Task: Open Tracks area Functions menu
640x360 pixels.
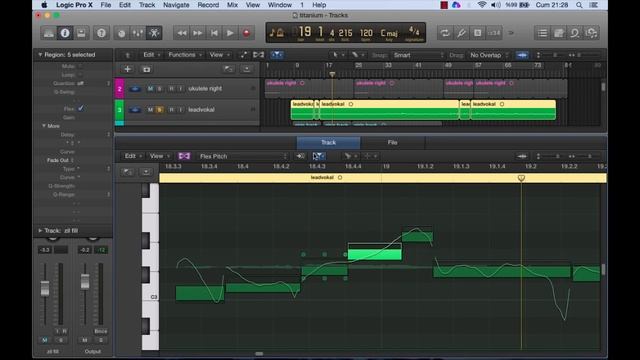Action: [184, 55]
